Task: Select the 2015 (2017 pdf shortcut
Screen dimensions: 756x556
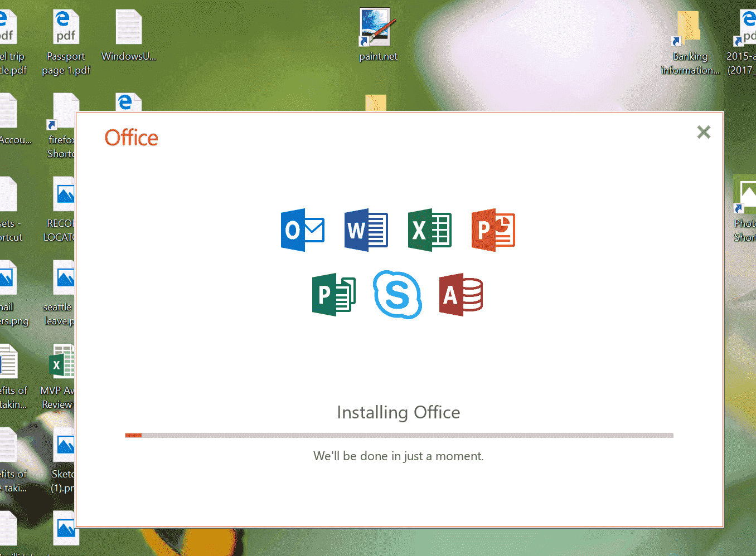Action: (x=742, y=42)
